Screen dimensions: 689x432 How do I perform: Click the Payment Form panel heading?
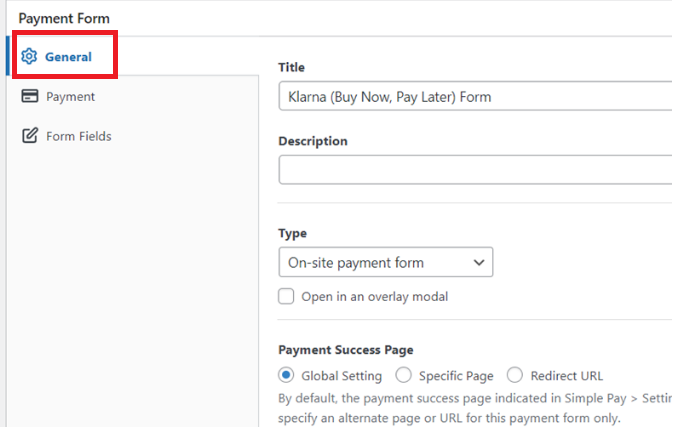pos(64,18)
